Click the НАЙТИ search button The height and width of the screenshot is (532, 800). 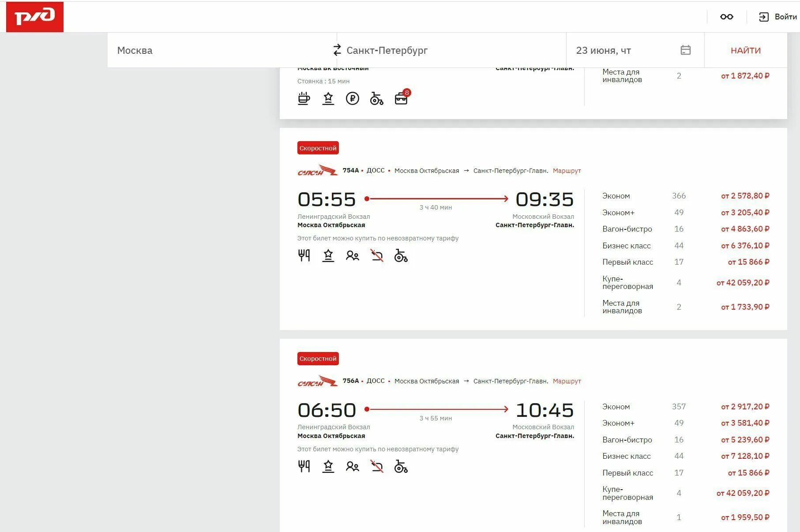pyautogui.click(x=746, y=50)
